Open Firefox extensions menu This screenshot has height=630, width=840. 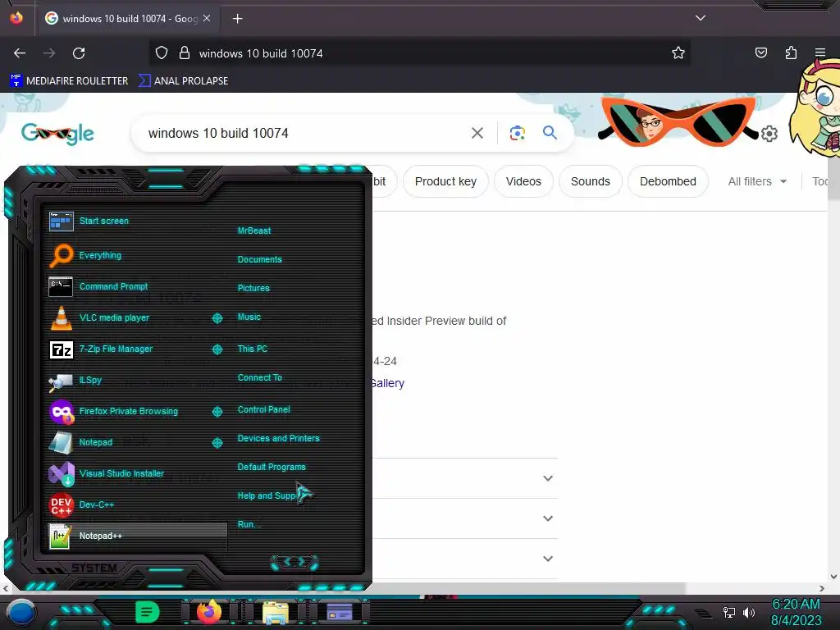(x=791, y=53)
